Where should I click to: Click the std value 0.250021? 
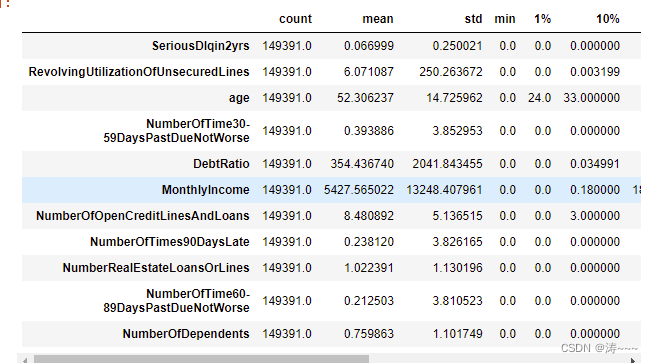coord(457,46)
